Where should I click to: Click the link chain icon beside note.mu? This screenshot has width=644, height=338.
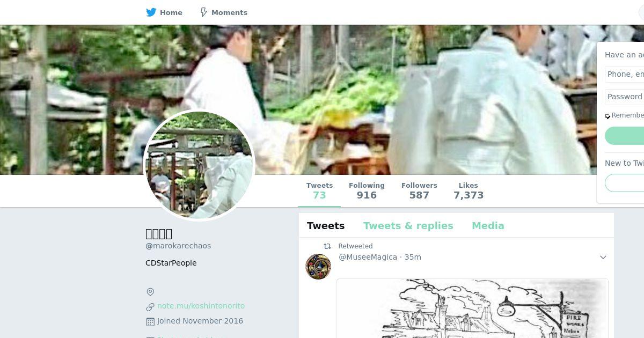[x=150, y=307]
